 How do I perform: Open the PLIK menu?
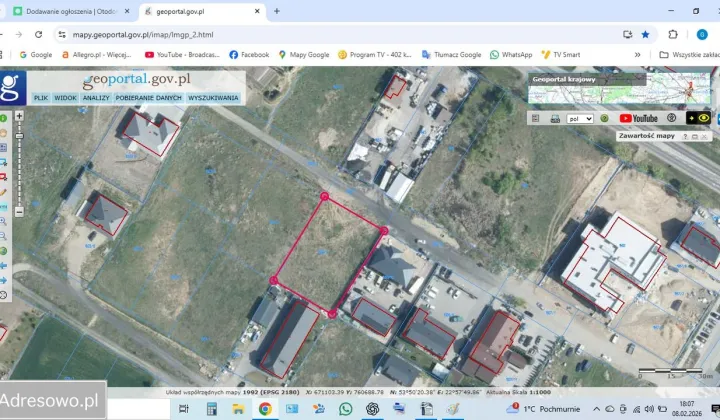pos(41,98)
